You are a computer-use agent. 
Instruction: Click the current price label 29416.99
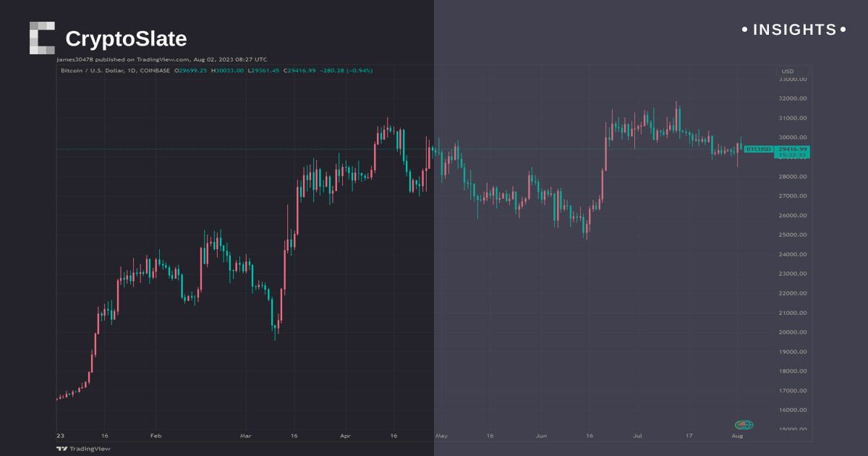[792, 149]
